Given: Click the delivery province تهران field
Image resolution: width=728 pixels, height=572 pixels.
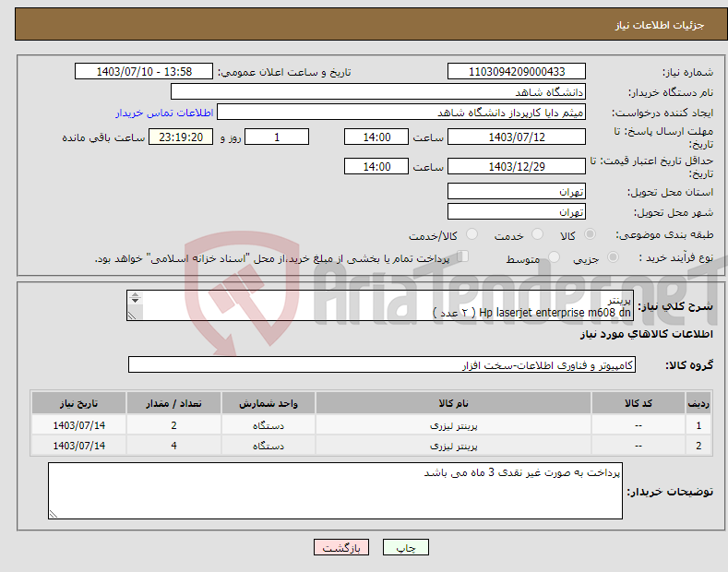Looking at the screenshot, I should [x=517, y=191].
